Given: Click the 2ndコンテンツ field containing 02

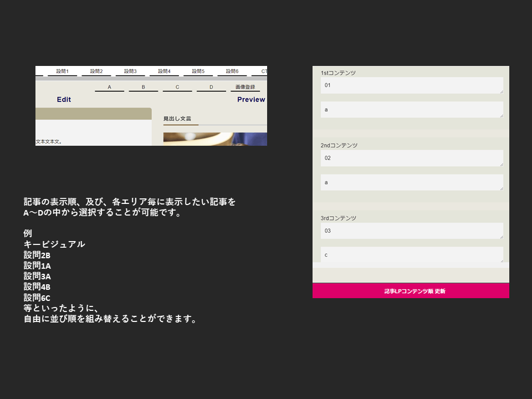Looking at the screenshot, I should (x=411, y=158).
